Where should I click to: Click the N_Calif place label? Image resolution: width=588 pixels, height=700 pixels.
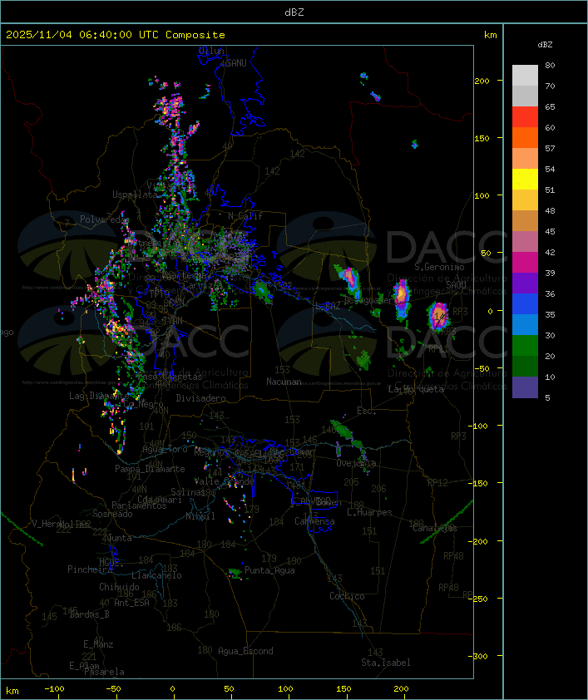(x=245, y=216)
